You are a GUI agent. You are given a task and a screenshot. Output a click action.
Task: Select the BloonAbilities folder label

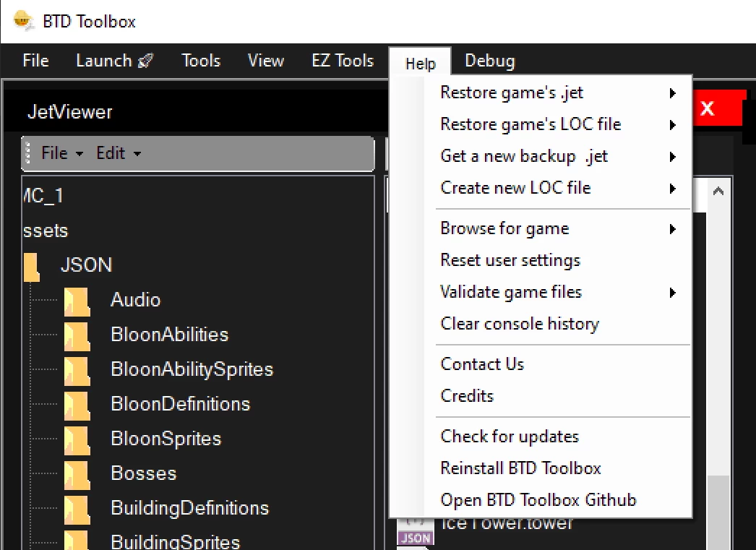pos(169,335)
